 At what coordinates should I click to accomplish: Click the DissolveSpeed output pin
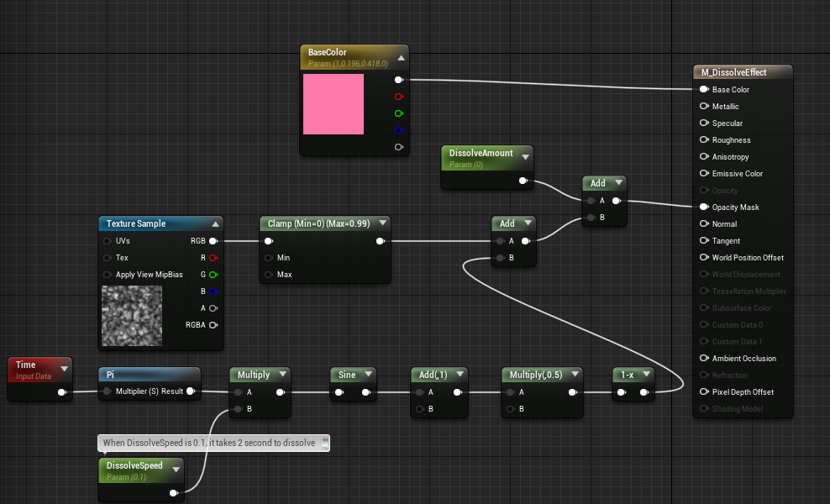pos(173,493)
